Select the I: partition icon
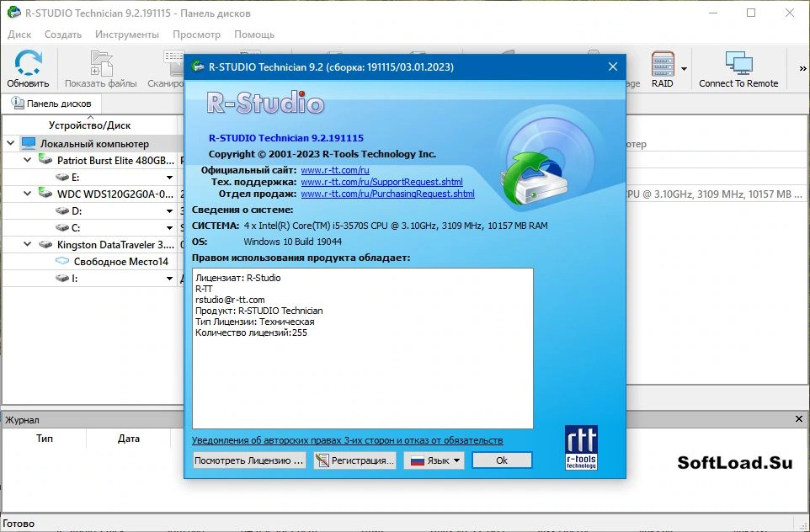This screenshot has width=810, height=532. [x=62, y=279]
